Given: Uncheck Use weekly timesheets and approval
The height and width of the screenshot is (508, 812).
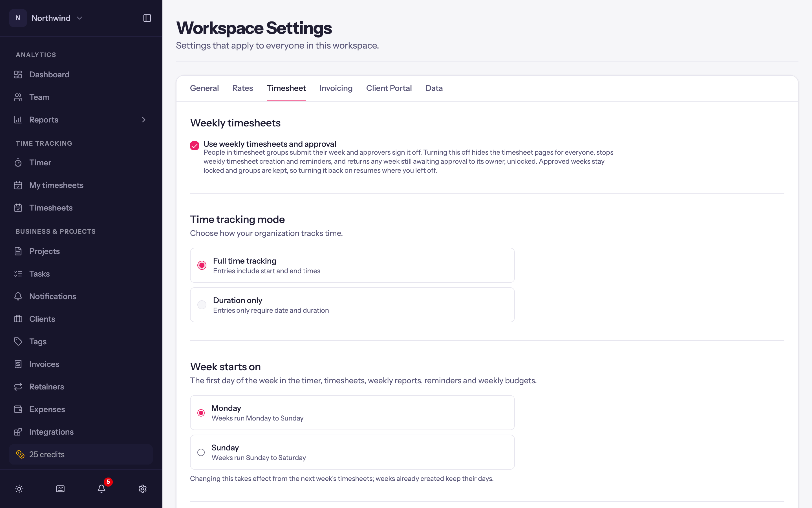Looking at the screenshot, I should [195, 145].
